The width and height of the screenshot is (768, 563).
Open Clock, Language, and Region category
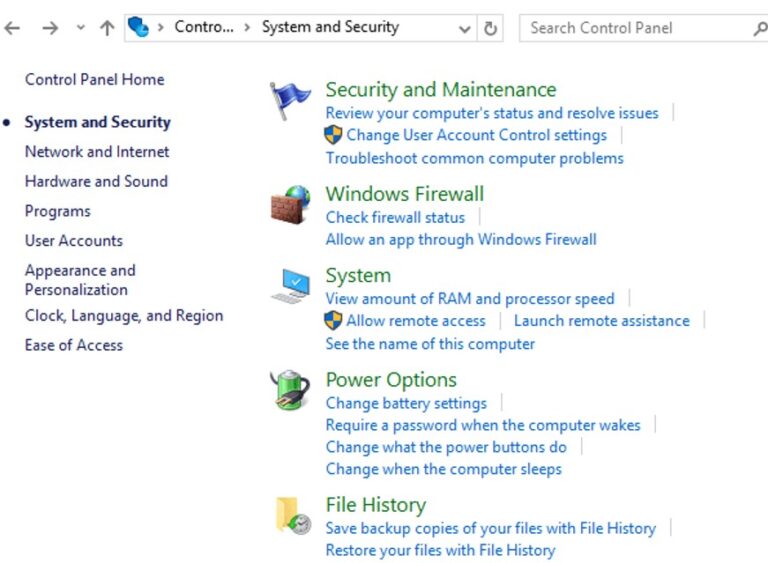[x=124, y=316]
